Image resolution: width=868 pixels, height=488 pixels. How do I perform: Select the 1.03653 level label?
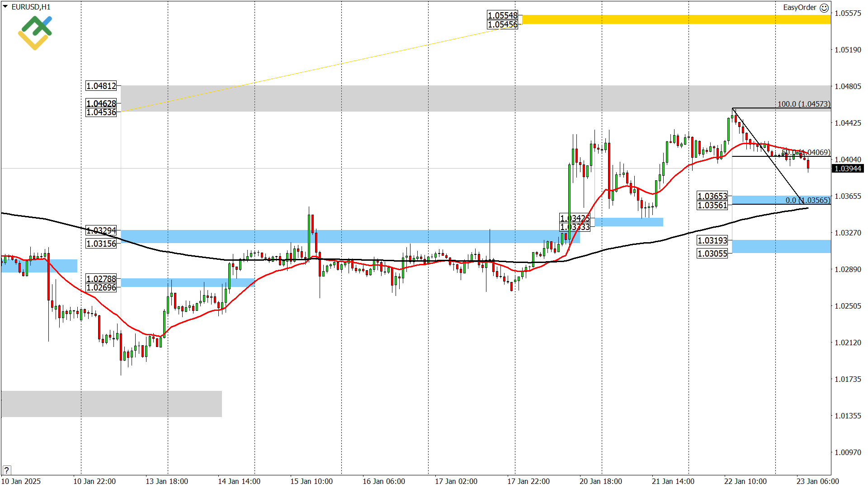coord(712,197)
